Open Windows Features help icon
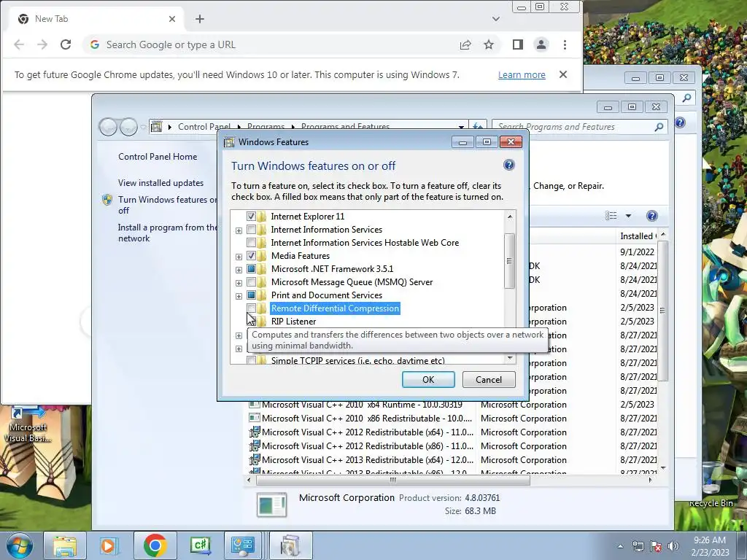This screenshot has height=560, width=747. tap(508, 166)
